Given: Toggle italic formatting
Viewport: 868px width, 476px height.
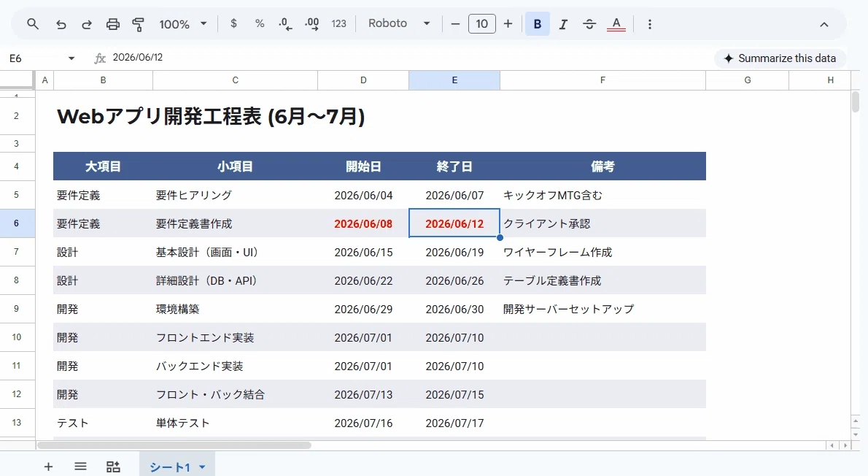Looking at the screenshot, I should [564, 24].
